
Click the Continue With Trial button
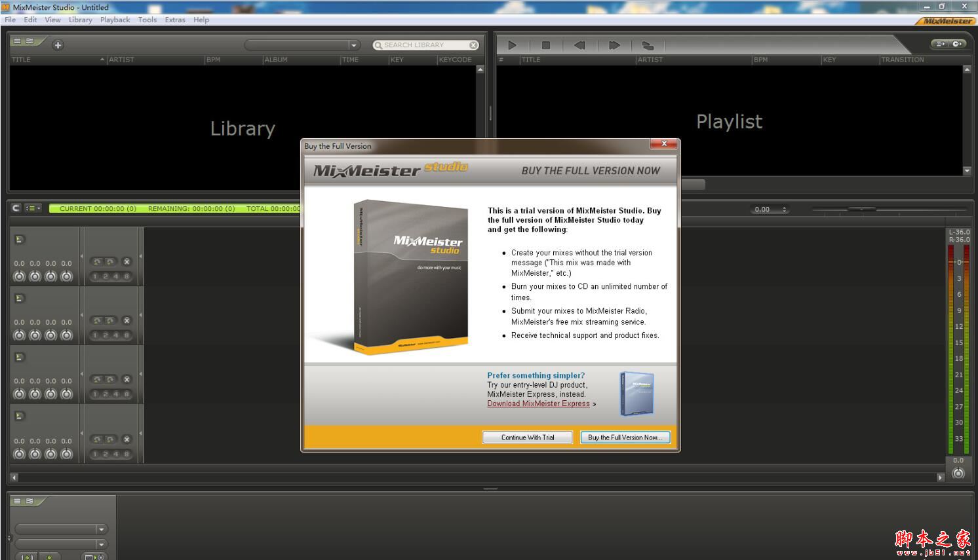[x=528, y=438]
